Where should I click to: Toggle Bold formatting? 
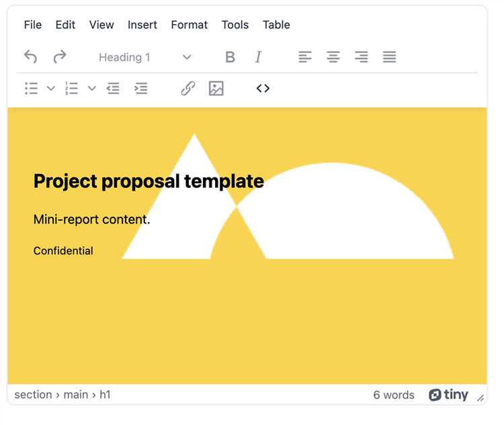click(x=230, y=57)
